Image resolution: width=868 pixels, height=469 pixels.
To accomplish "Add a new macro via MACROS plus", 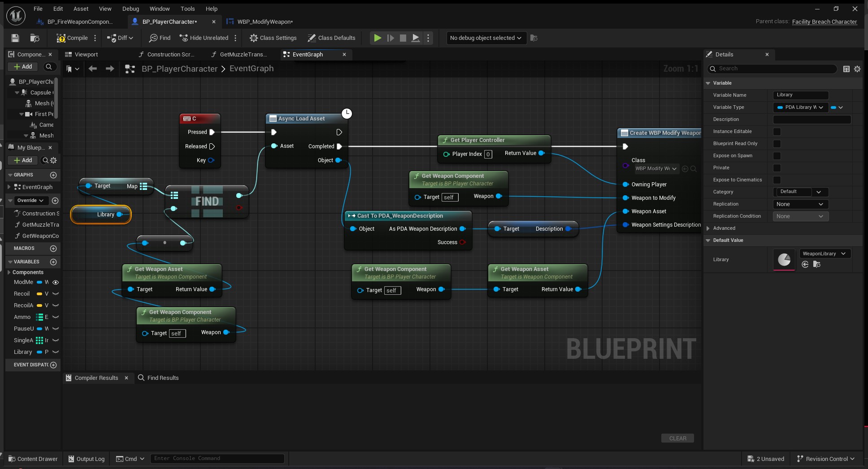I will coord(53,248).
